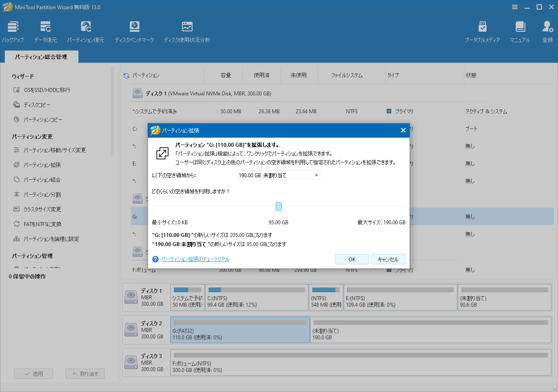Refresh the partition list

(x=126, y=74)
